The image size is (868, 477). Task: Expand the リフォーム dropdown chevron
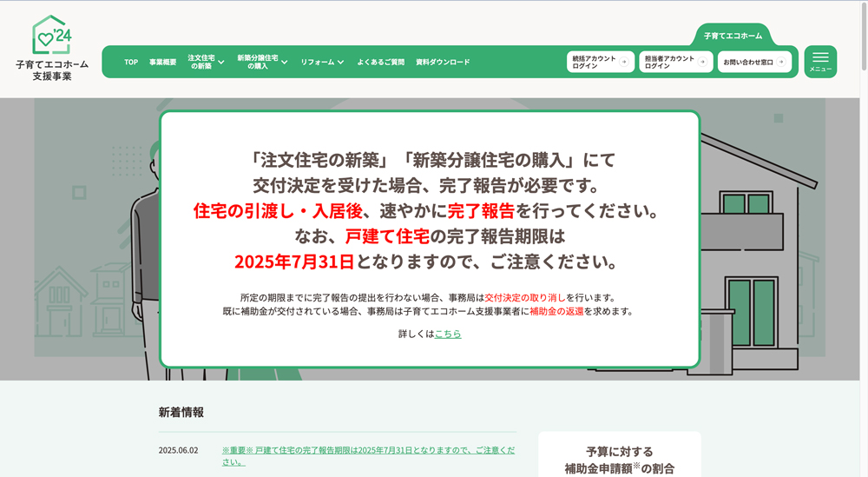pyautogui.click(x=340, y=63)
